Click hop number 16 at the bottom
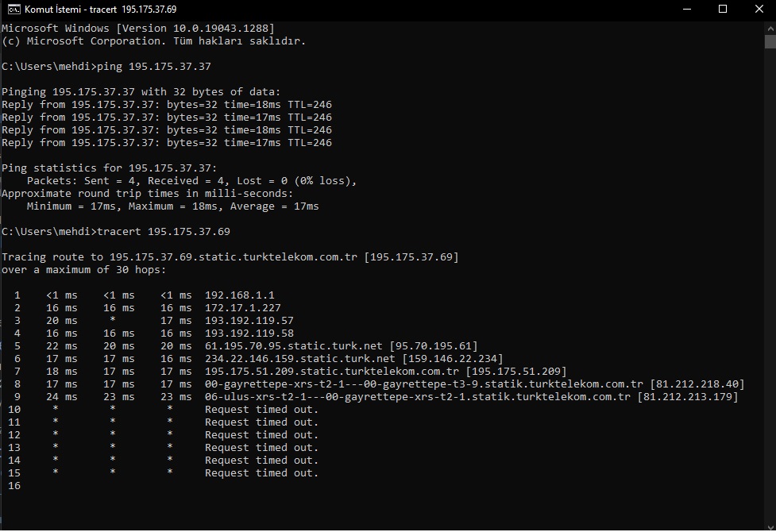Image resolution: width=776 pixels, height=532 pixels. coord(14,486)
